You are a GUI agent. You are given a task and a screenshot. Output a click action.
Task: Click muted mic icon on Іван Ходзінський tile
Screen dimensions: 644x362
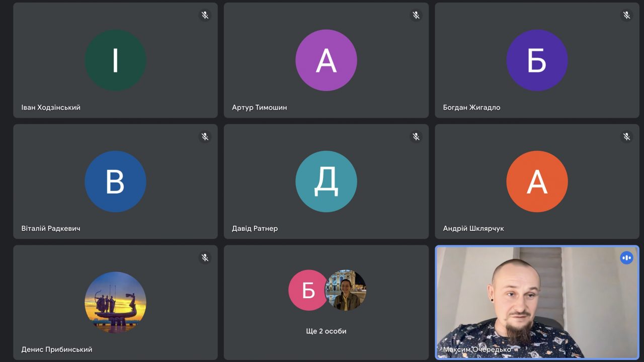point(205,15)
